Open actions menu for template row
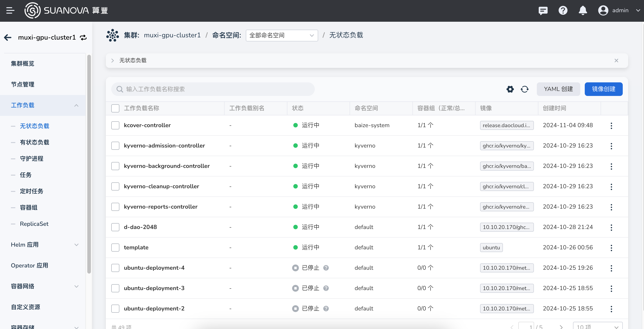This screenshot has height=329, width=644. click(x=611, y=248)
